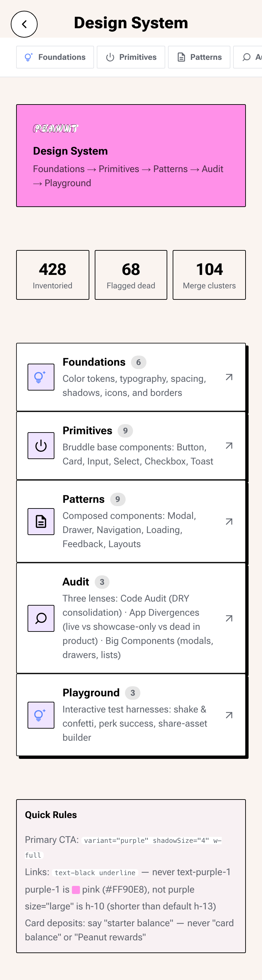Screen dimensions: 262x980
Task: Switch to the Patterns tab
Action: coord(199,57)
